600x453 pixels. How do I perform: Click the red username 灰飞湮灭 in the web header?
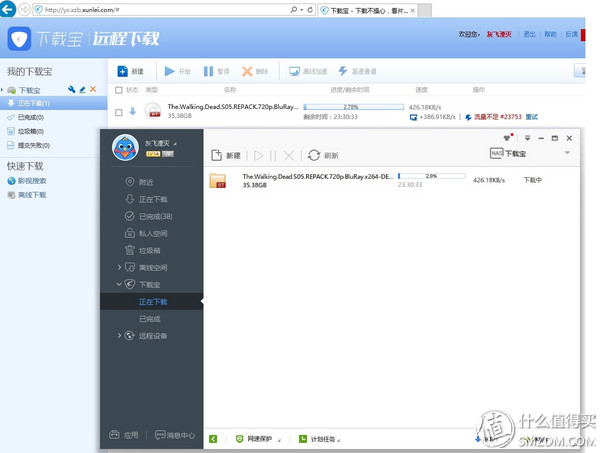pyautogui.click(x=499, y=34)
